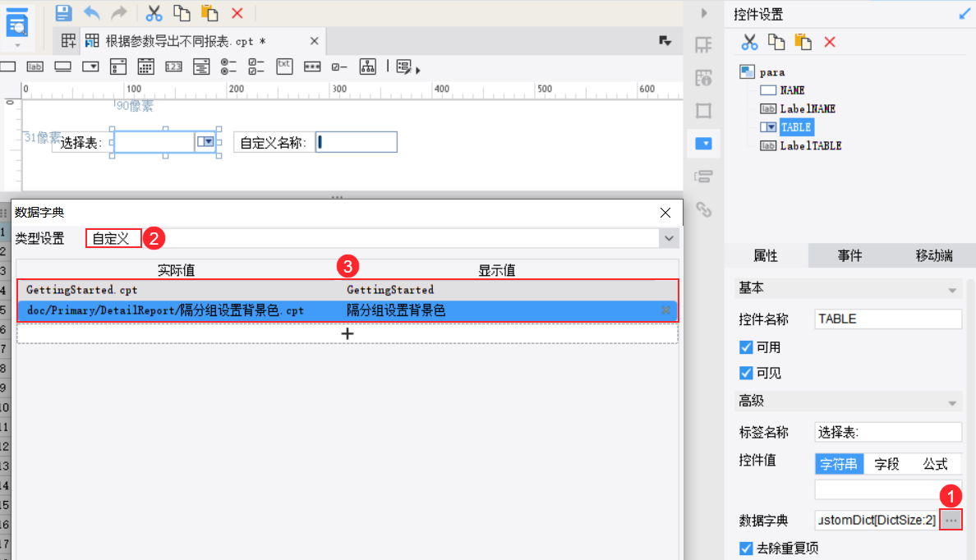Open the widget settings blue sidebar icon
Image resolution: width=976 pixels, height=560 pixels.
tap(703, 144)
